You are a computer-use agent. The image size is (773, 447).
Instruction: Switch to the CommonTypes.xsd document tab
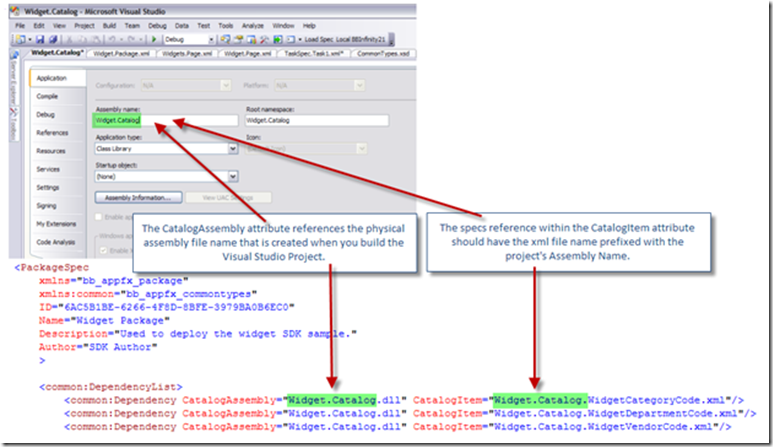[x=383, y=53]
